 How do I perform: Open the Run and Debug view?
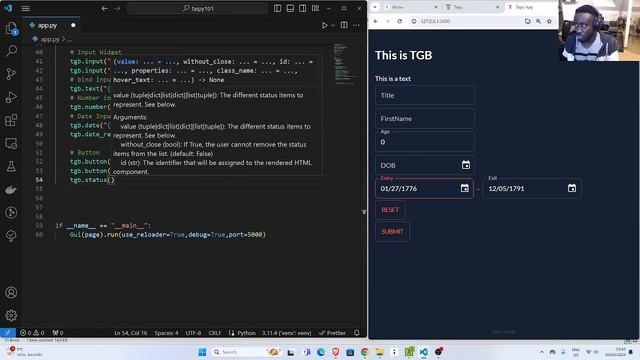pyautogui.click(x=11, y=97)
